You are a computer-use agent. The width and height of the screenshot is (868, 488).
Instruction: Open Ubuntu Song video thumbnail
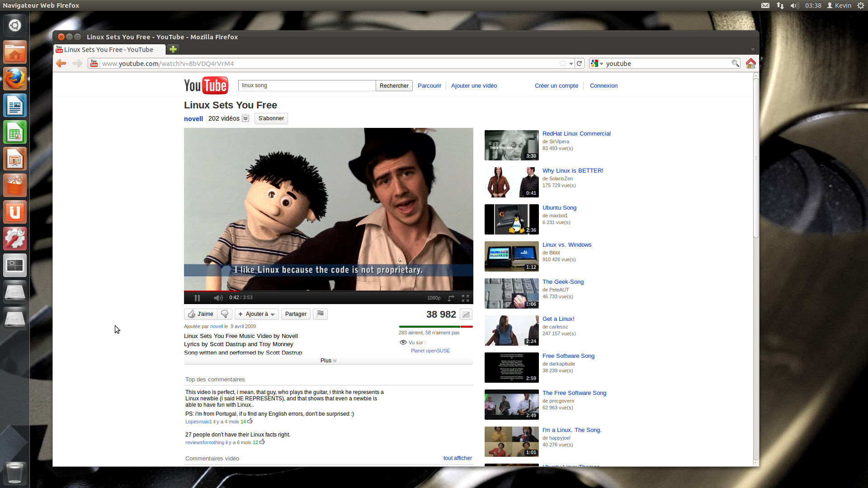(x=511, y=219)
